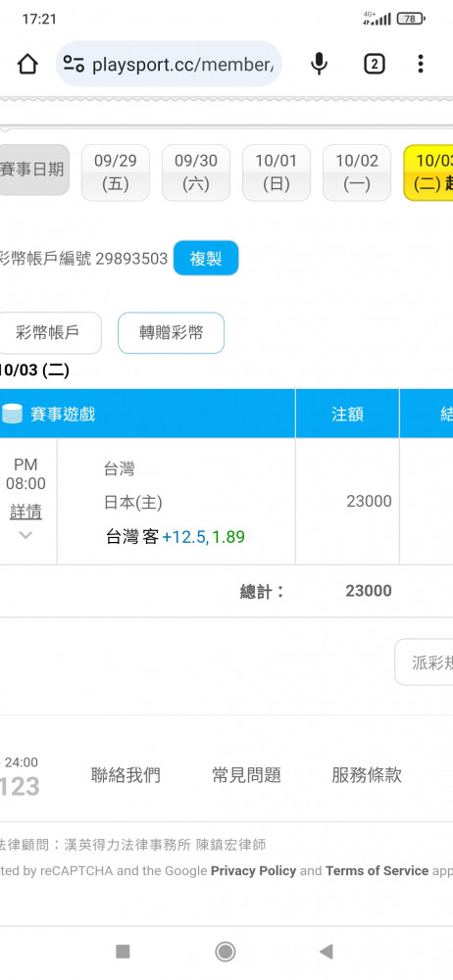Tap Android back triangle button
This screenshot has height=980, width=453.
tap(326, 952)
